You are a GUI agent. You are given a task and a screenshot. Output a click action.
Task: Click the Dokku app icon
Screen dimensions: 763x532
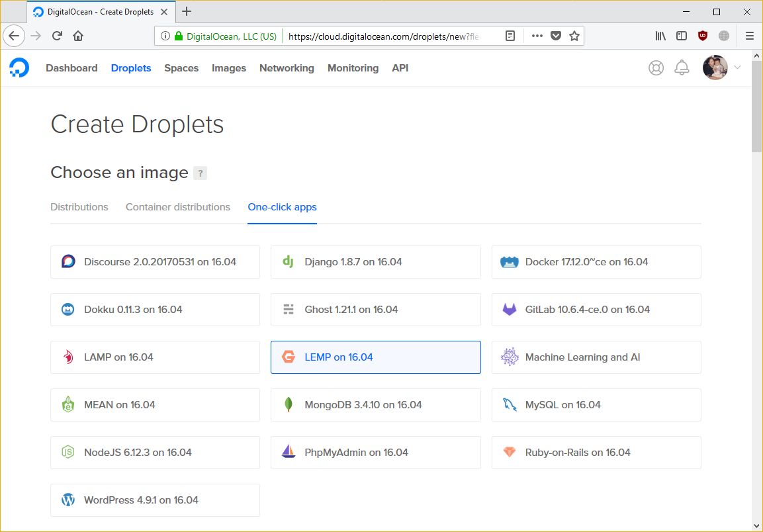click(x=68, y=309)
